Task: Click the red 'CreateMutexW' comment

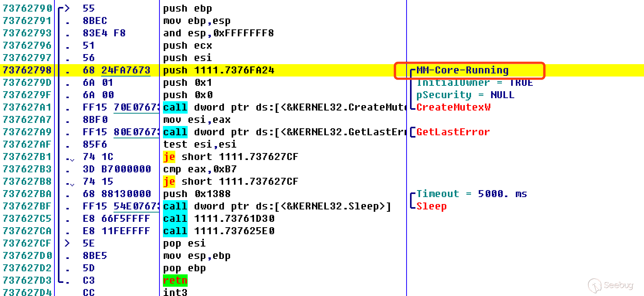Action: click(x=453, y=107)
